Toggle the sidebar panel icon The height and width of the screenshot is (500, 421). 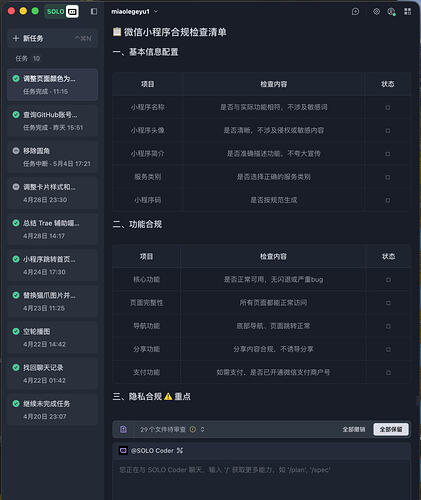(x=94, y=12)
